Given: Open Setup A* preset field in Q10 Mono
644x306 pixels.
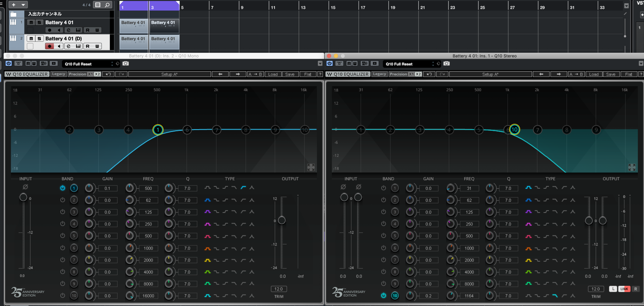Looking at the screenshot, I should [169, 74].
